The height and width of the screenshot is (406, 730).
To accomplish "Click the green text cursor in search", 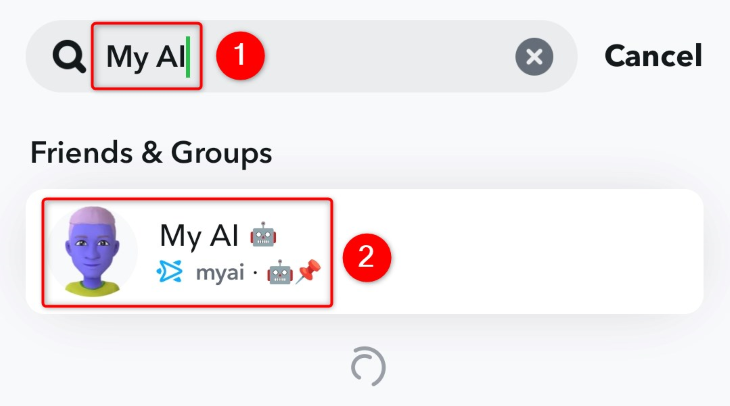I will pyautogui.click(x=187, y=57).
